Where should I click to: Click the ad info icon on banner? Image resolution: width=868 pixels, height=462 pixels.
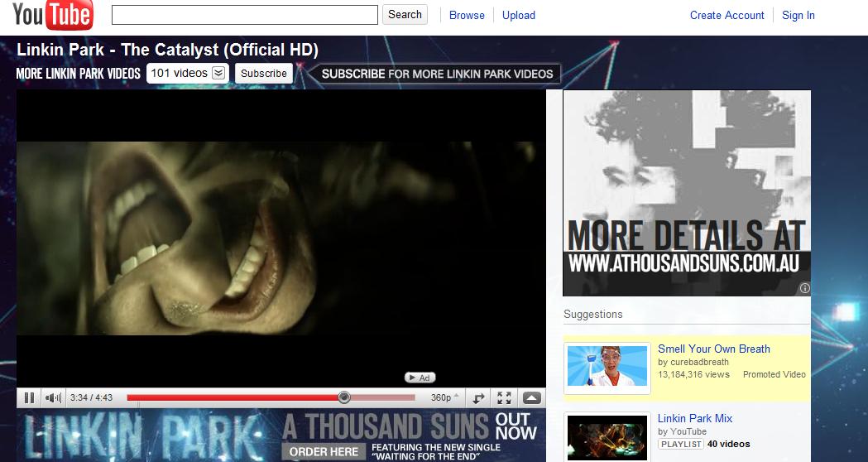(804, 288)
